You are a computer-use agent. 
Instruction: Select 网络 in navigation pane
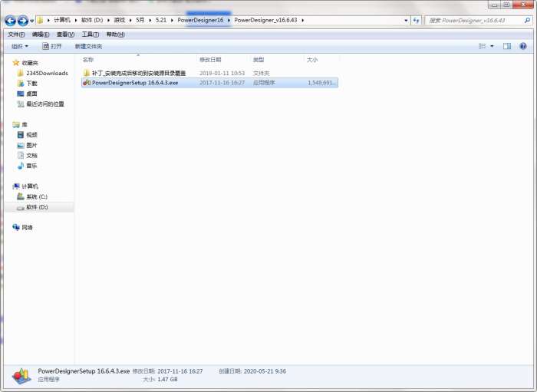[27, 227]
